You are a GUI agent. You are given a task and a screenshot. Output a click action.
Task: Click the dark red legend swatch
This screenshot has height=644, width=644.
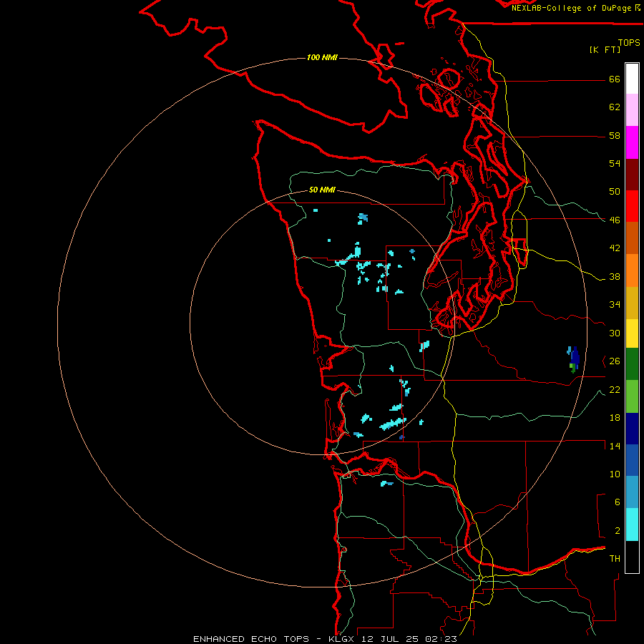[632, 175]
